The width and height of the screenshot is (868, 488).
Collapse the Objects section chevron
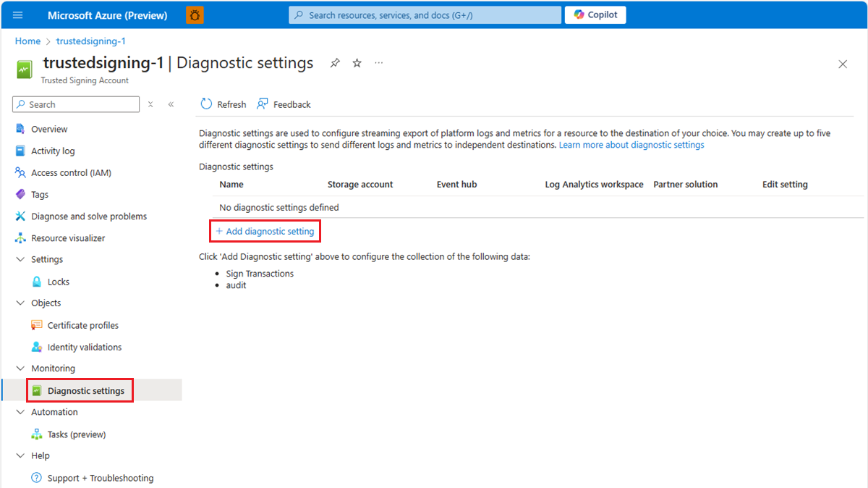point(20,303)
